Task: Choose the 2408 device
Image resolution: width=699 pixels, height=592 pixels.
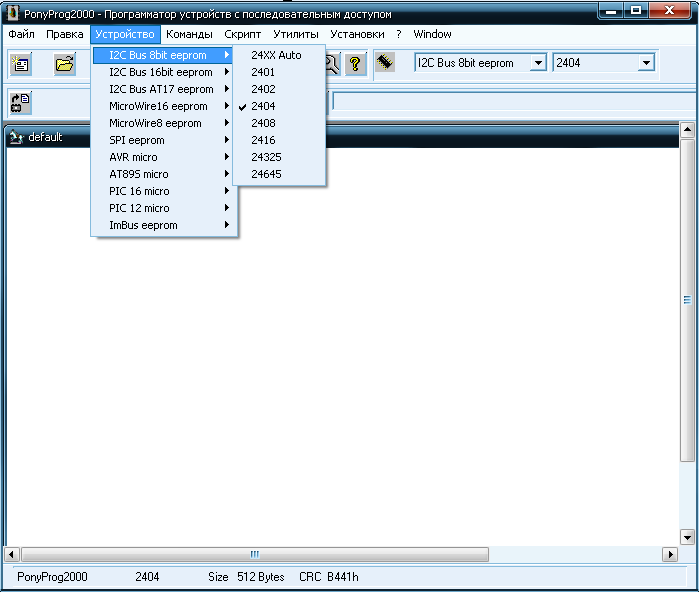Action: click(279, 123)
